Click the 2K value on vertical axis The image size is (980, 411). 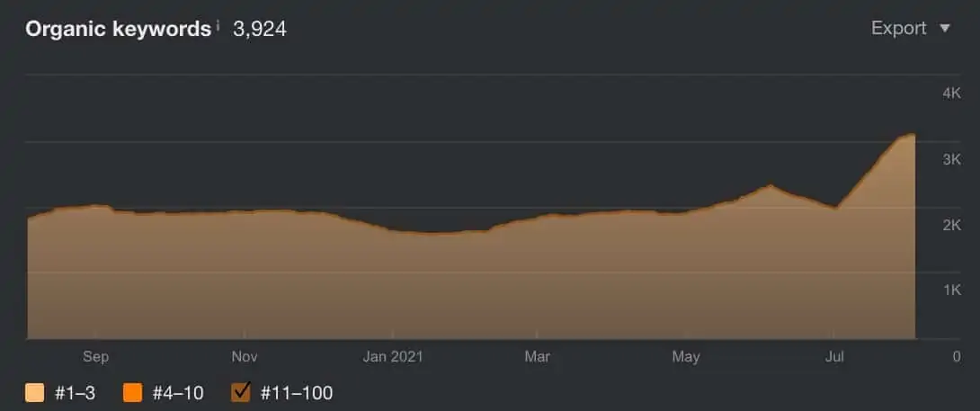[951, 225]
